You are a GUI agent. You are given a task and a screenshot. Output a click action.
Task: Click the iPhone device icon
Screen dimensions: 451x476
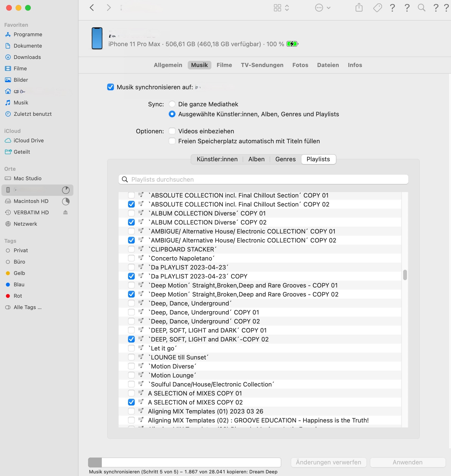(97, 39)
